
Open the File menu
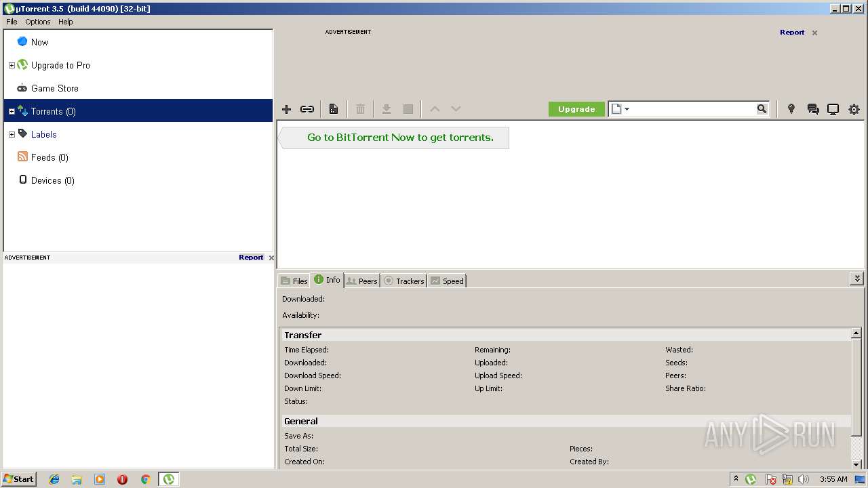12,22
